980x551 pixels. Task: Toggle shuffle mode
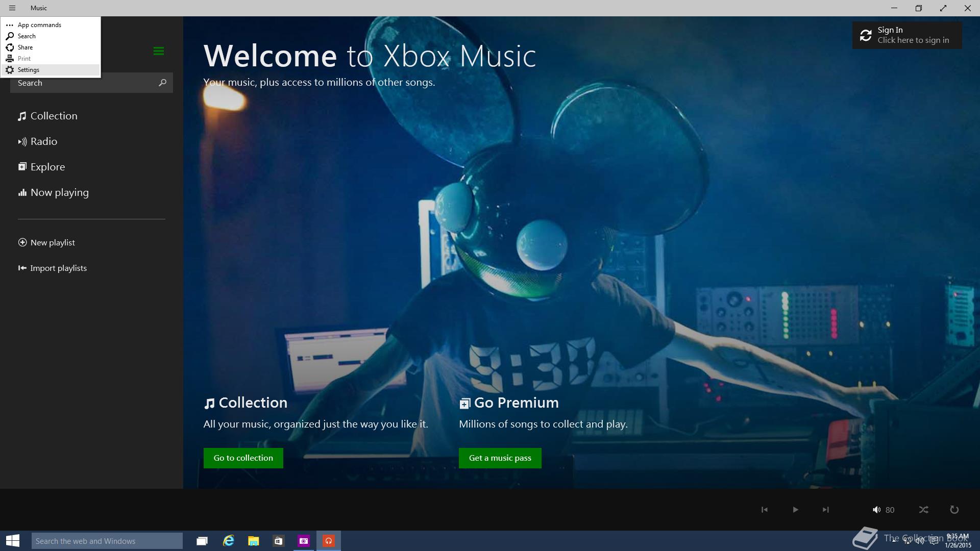[924, 510]
